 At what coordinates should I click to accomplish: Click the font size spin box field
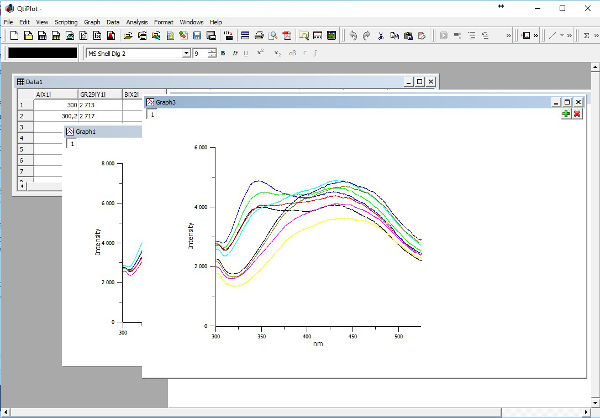[201, 53]
